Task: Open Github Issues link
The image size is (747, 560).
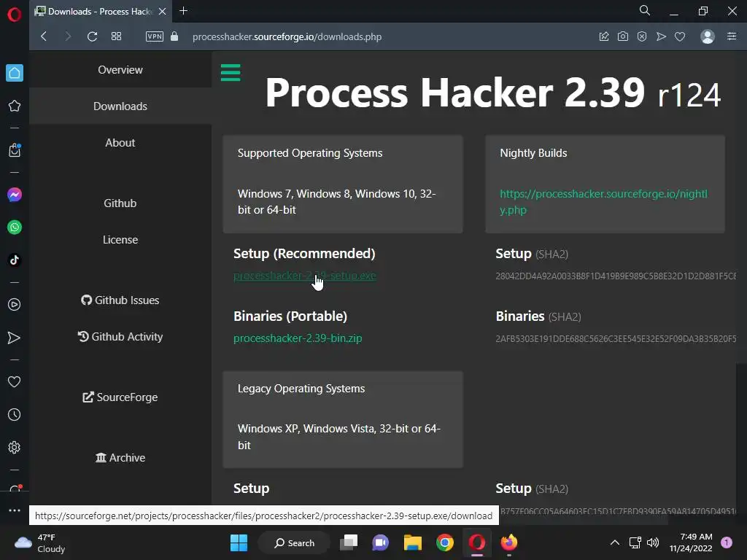Action: [x=120, y=300]
